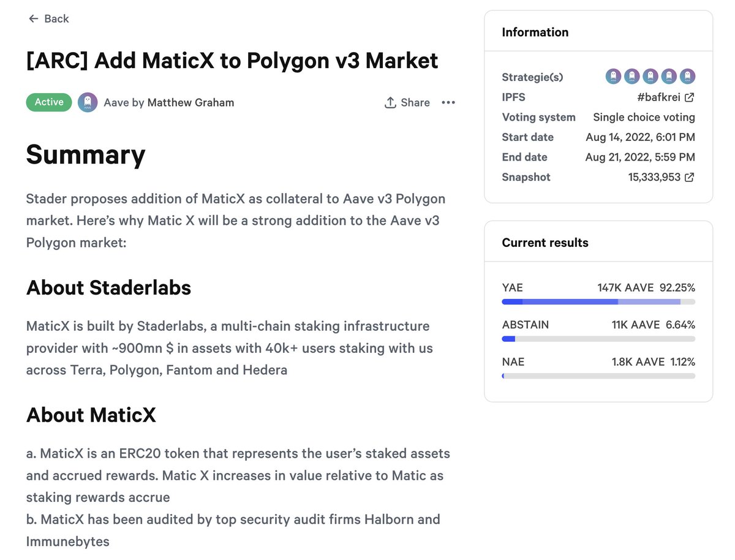
Task: Click the Share button label
Action: [x=415, y=102]
